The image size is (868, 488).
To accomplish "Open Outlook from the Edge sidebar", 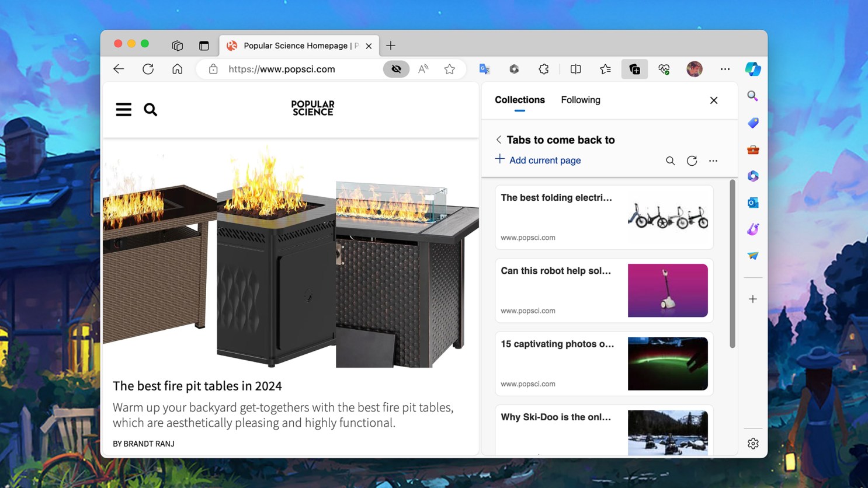I will [753, 203].
